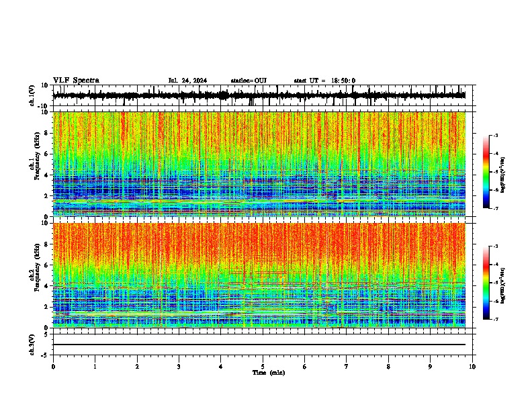The width and height of the screenshot is (532, 411).
Task: Click the 6 kHz tick on ch.1 spectrogram
Action: click(46, 154)
